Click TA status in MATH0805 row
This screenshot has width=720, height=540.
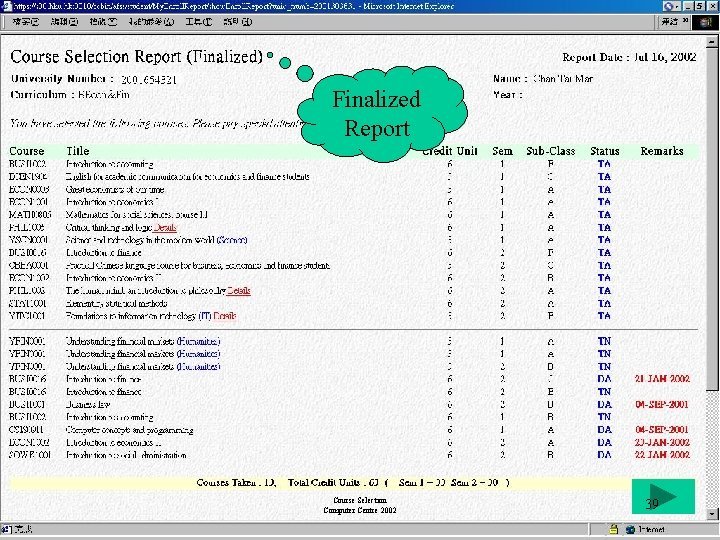[604, 214]
